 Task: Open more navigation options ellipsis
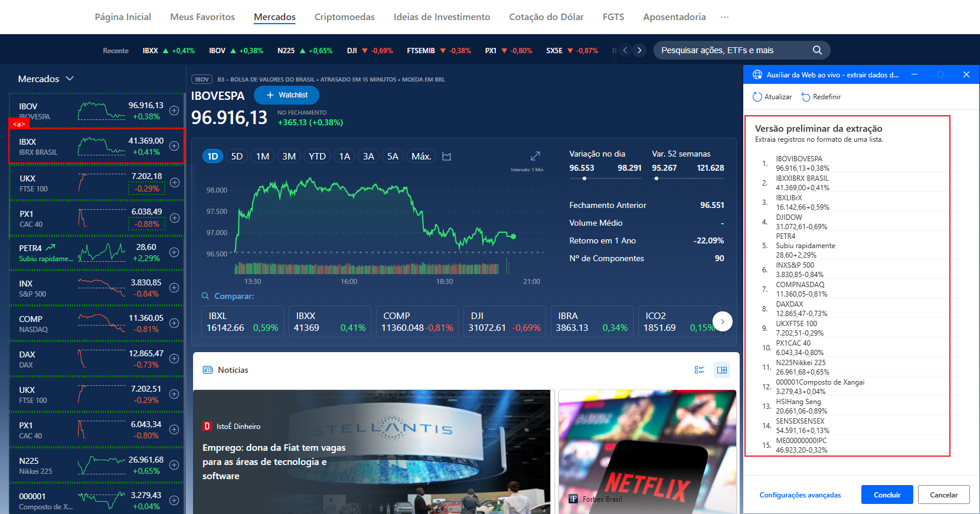pyautogui.click(x=724, y=17)
